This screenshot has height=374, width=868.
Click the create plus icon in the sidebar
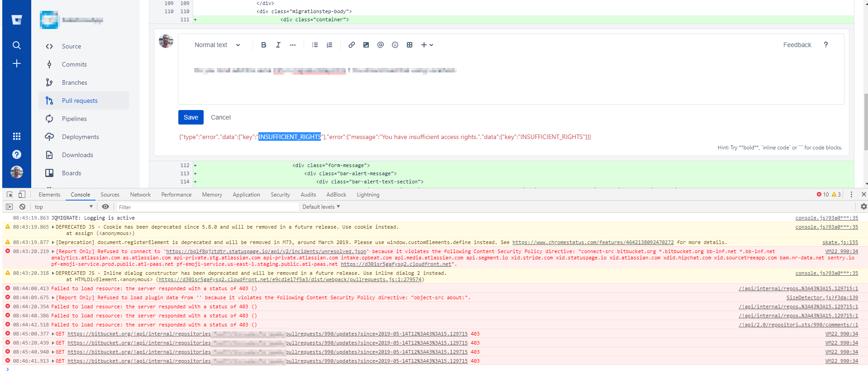click(x=17, y=64)
